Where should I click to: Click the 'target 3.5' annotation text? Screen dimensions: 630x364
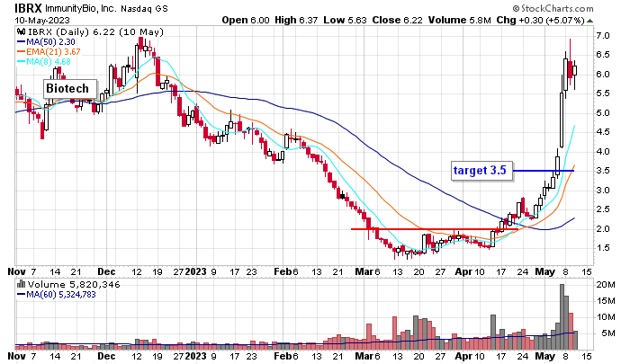tap(480, 169)
